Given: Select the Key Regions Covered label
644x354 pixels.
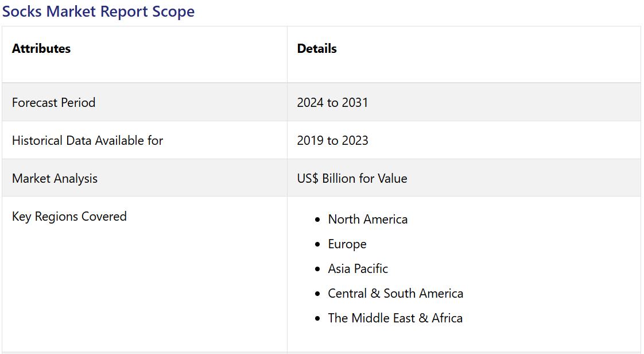Looking at the screenshot, I should pyautogui.click(x=69, y=217).
